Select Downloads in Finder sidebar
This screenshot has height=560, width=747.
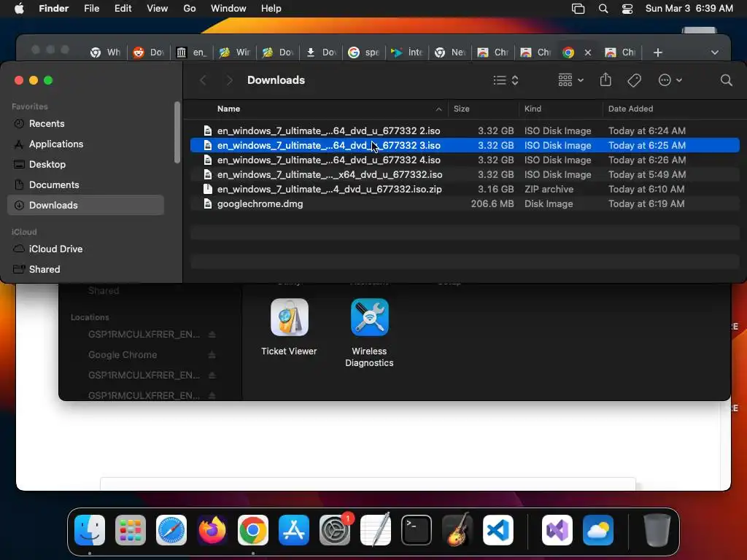point(86,205)
